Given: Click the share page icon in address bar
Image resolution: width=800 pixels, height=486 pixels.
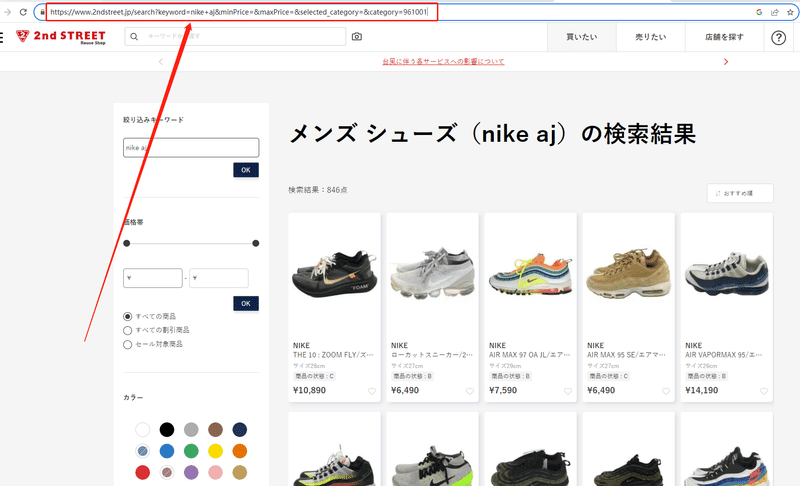Looking at the screenshot, I should point(774,12).
